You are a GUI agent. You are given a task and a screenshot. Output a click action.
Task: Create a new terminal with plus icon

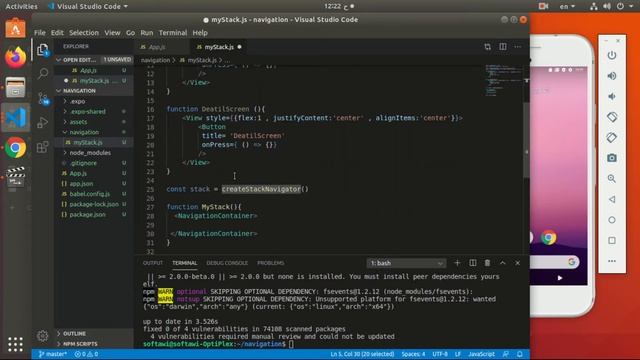tap(457, 263)
